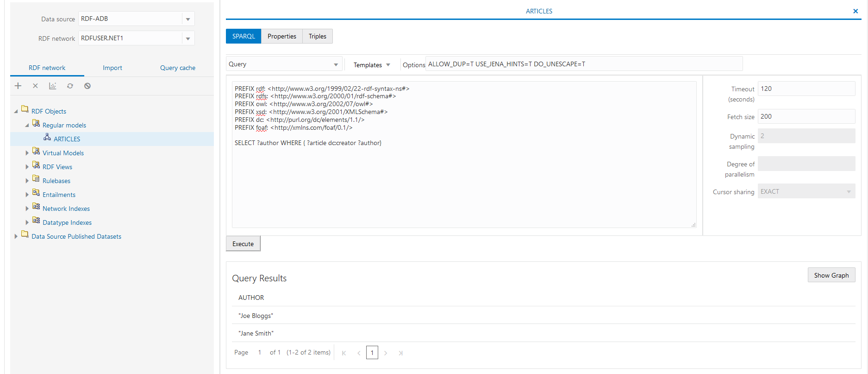Click the refresh toolbar icon
The image size is (868, 374).
[x=70, y=86]
